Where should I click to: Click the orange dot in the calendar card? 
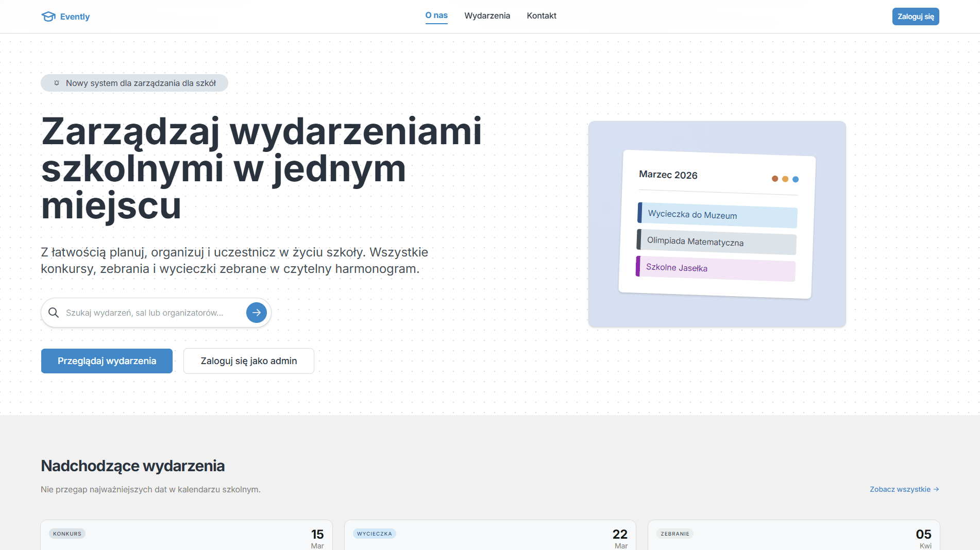[785, 179]
